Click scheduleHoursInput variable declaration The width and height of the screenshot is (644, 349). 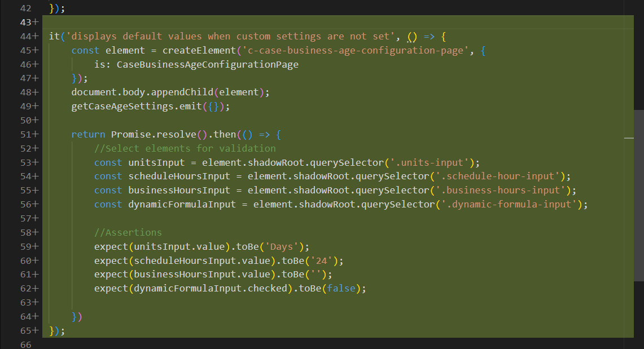179,176
